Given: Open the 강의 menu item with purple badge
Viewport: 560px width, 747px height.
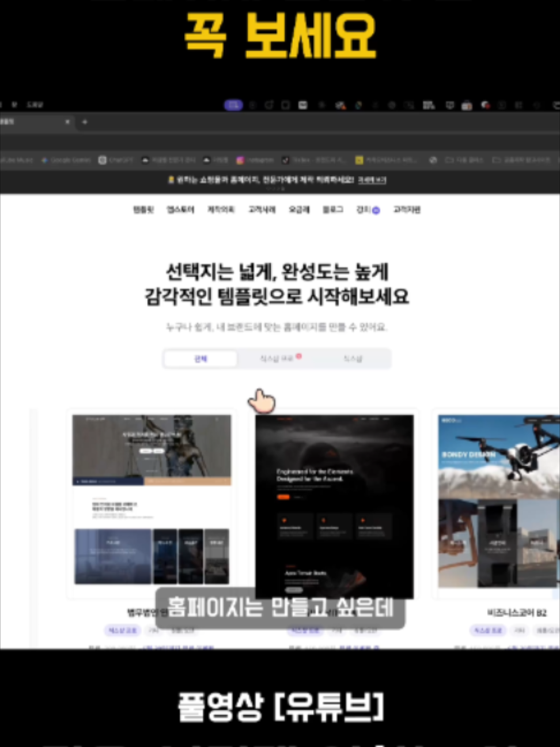Looking at the screenshot, I should click(x=368, y=210).
